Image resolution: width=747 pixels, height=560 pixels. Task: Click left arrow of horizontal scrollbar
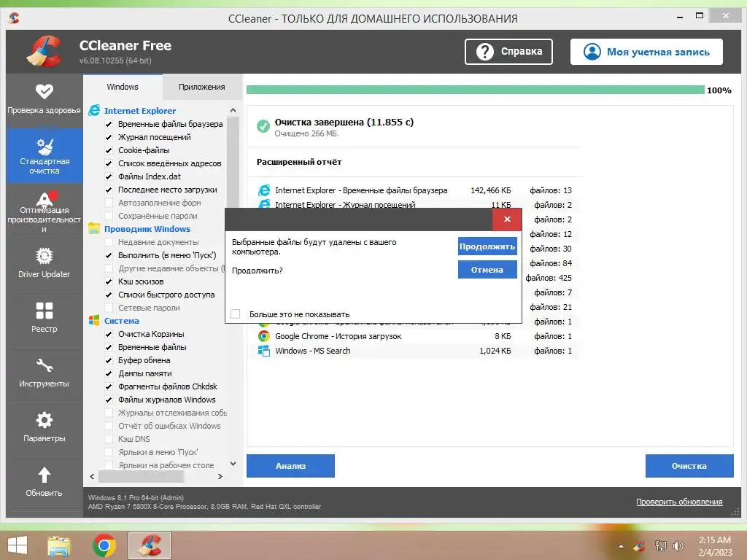coord(92,476)
